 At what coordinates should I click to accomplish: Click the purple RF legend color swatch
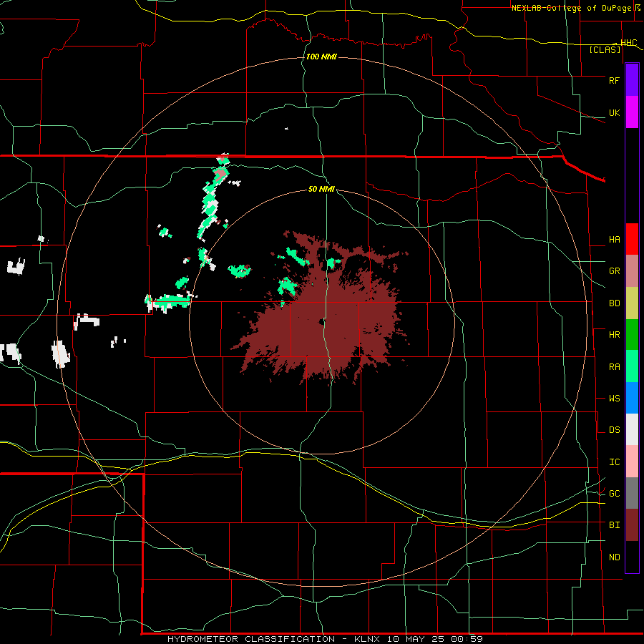pos(632,80)
